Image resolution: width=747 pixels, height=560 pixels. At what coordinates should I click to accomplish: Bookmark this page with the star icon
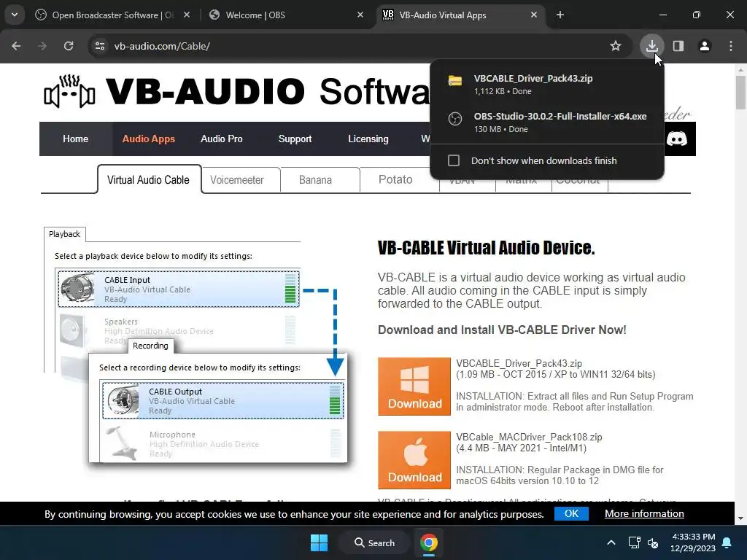(x=616, y=46)
